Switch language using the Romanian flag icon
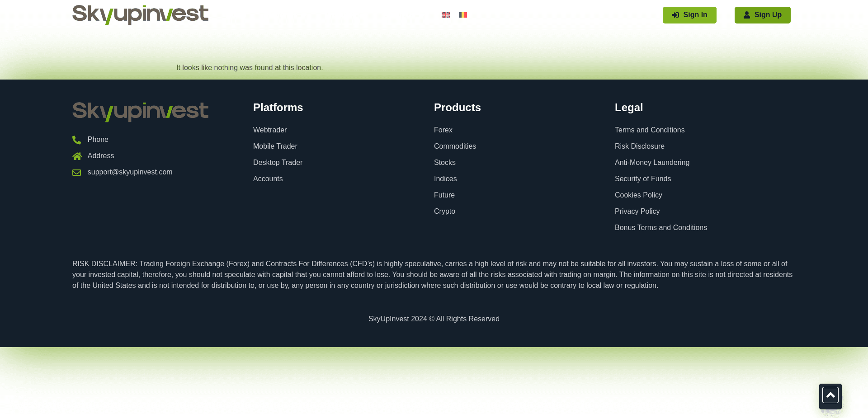This screenshot has width=868, height=418. pyautogui.click(x=463, y=15)
